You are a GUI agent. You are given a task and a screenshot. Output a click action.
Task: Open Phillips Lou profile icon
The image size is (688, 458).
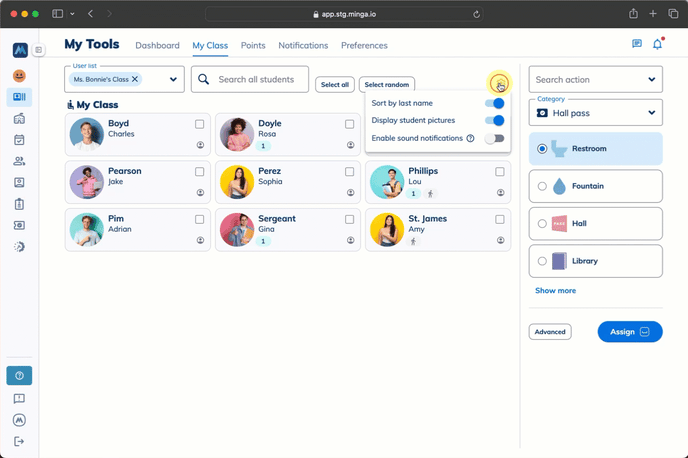tap(501, 192)
